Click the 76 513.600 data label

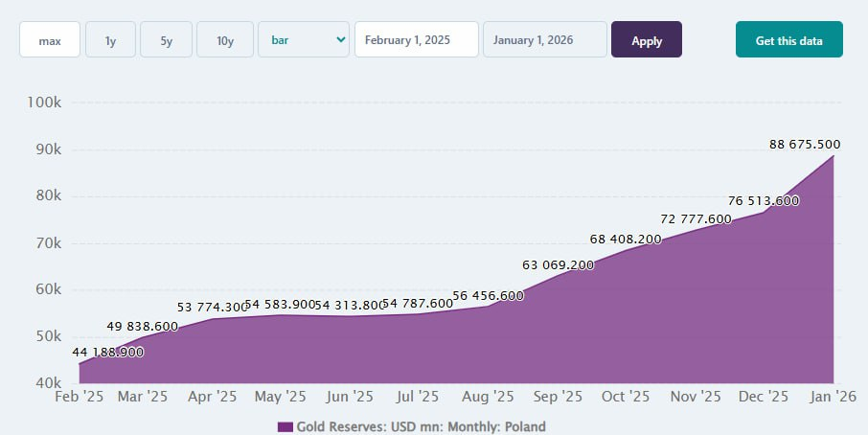(x=764, y=200)
